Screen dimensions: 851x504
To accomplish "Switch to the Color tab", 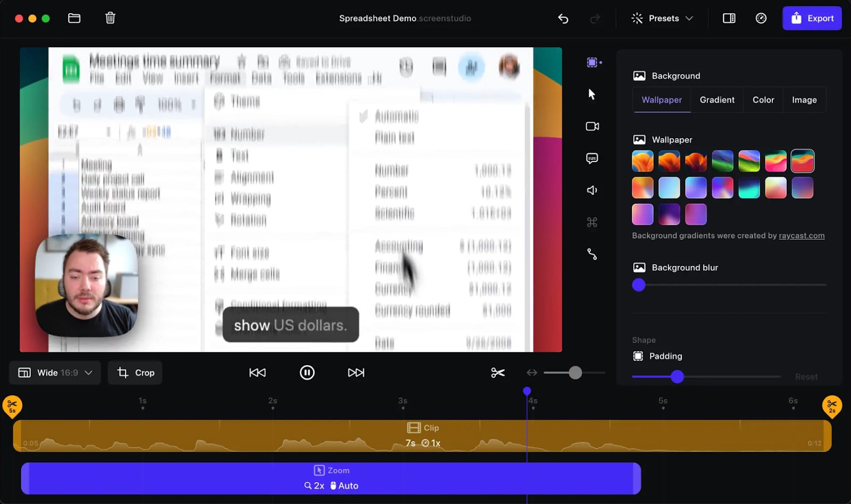I will click(763, 100).
